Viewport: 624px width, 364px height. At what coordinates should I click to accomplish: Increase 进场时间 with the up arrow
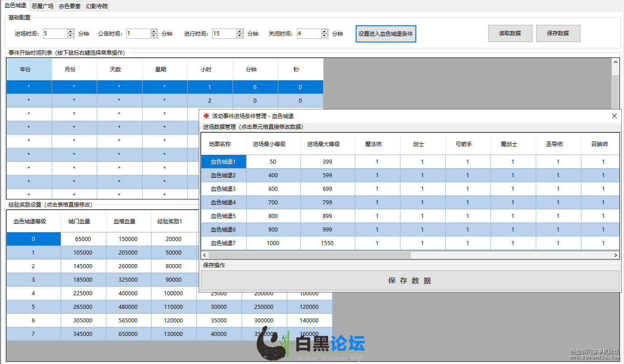(70, 31)
